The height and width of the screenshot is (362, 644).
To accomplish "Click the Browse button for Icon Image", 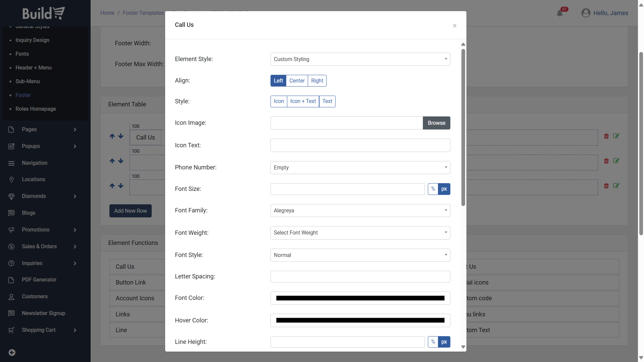I will [x=436, y=123].
